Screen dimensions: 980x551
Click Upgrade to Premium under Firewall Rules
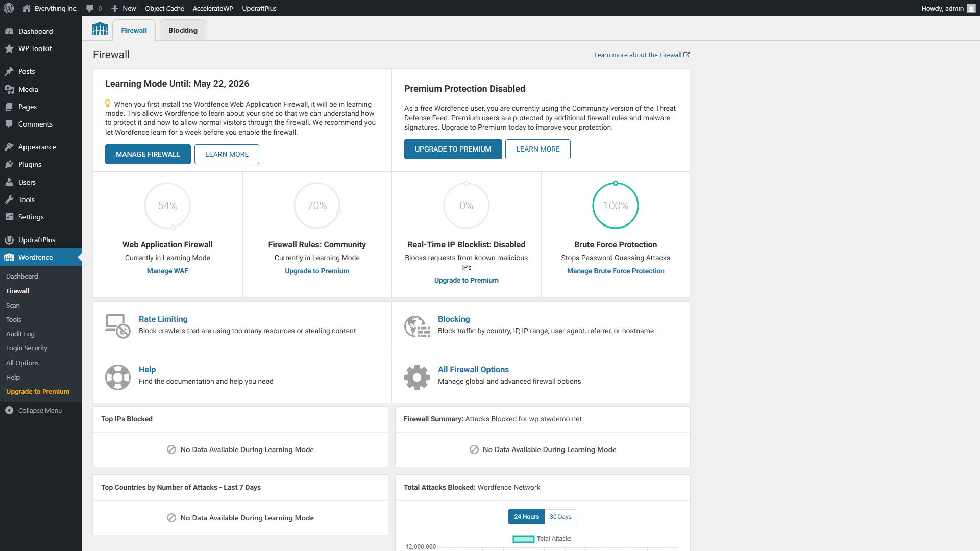click(317, 271)
